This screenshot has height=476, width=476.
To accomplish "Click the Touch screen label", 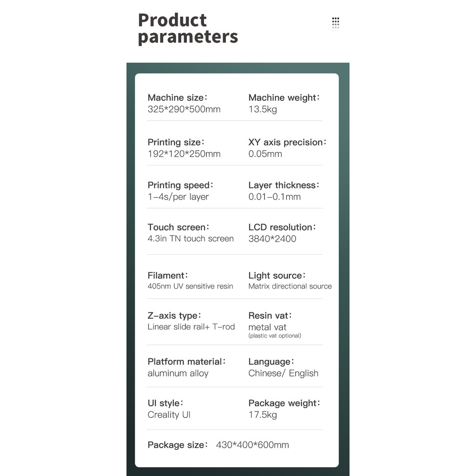I will (178, 227).
